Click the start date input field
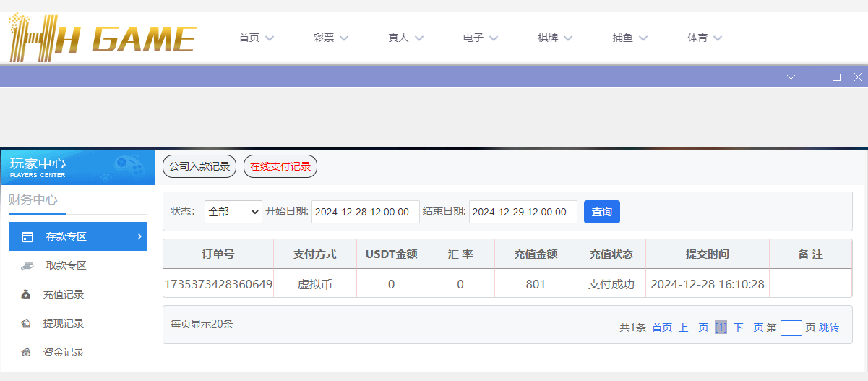 365,212
